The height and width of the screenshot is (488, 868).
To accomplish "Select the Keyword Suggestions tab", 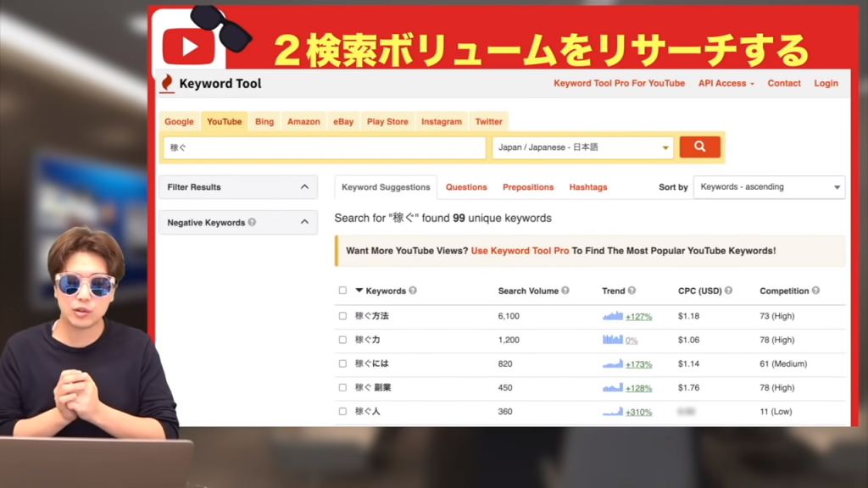I will tap(386, 187).
